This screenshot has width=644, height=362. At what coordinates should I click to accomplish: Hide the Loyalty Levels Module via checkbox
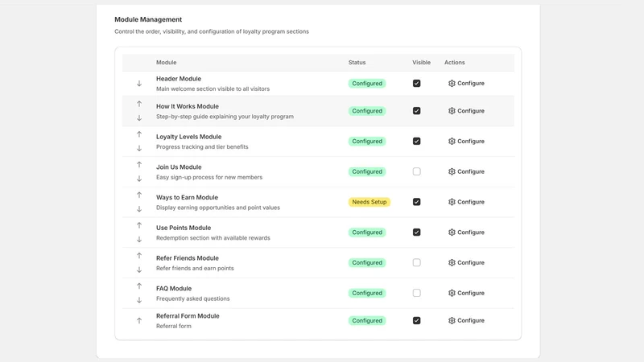416,142
